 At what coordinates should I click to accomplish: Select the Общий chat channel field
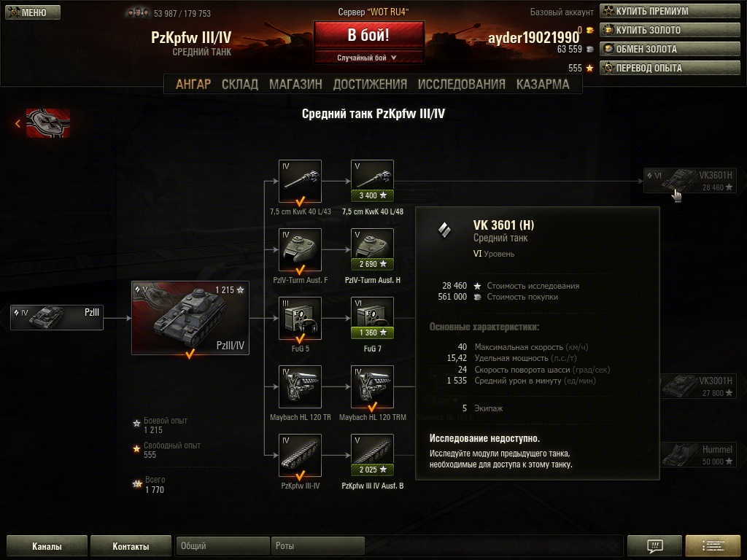[222, 545]
